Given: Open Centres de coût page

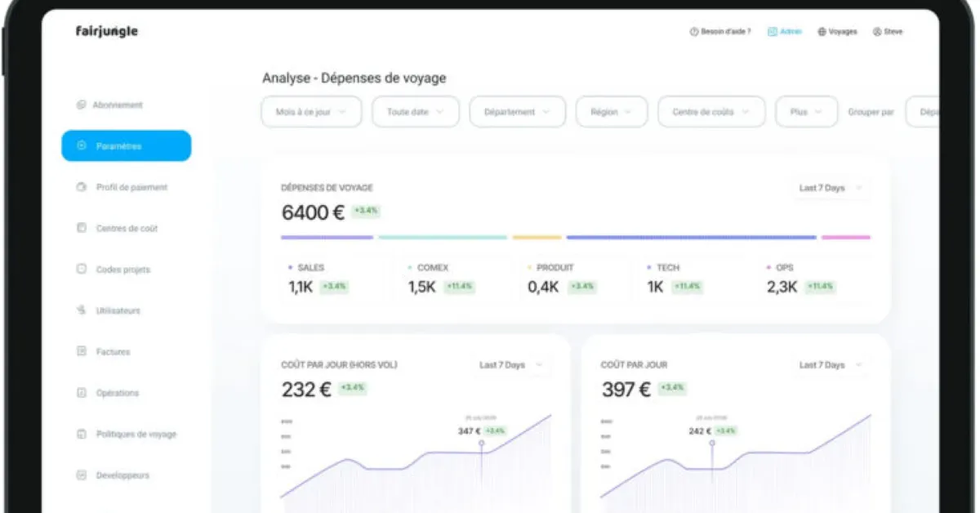Looking at the screenshot, I should [x=127, y=228].
